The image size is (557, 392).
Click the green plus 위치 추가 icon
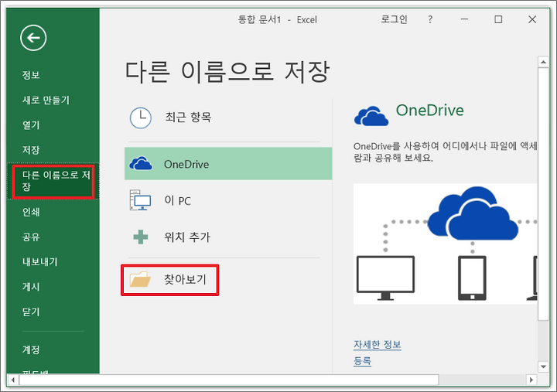click(141, 237)
